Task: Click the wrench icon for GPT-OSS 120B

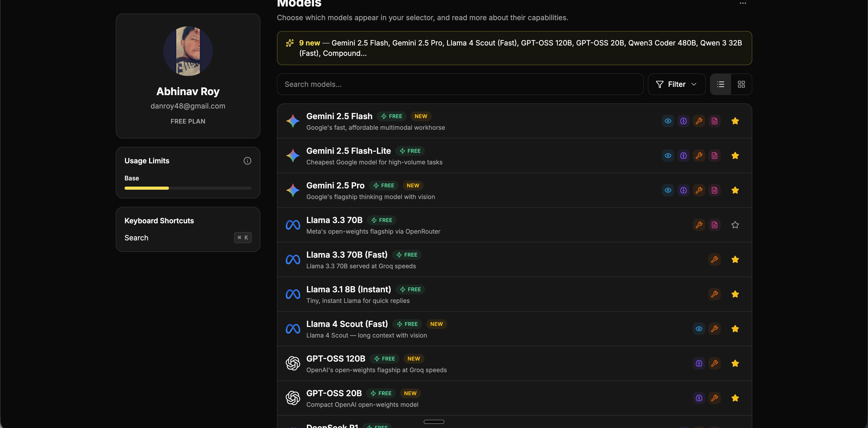Action: click(714, 363)
